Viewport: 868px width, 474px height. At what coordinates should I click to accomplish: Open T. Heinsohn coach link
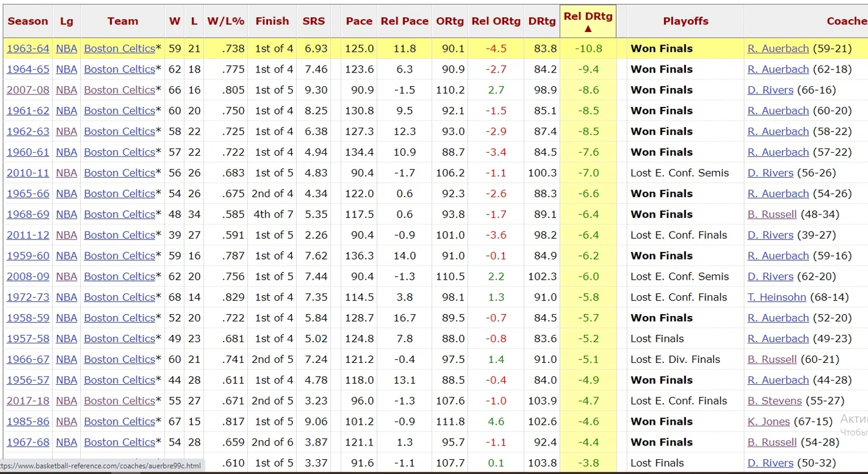pyautogui.click(x=777, y=297)
